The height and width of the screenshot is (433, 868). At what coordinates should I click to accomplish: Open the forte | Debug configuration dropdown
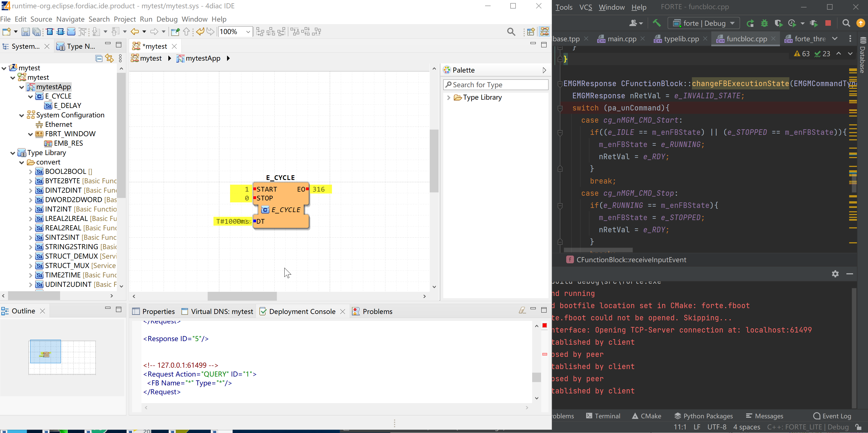pyautogui.click(x=704, y=23)
